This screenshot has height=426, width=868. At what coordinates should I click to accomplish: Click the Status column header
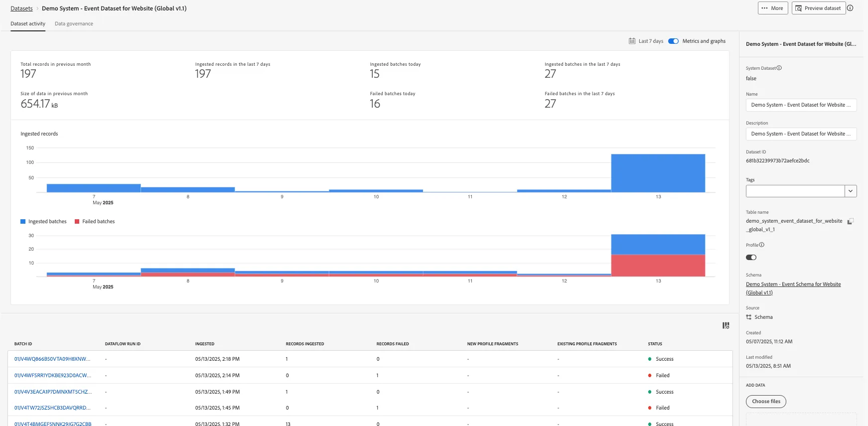(x=655, y=344)
